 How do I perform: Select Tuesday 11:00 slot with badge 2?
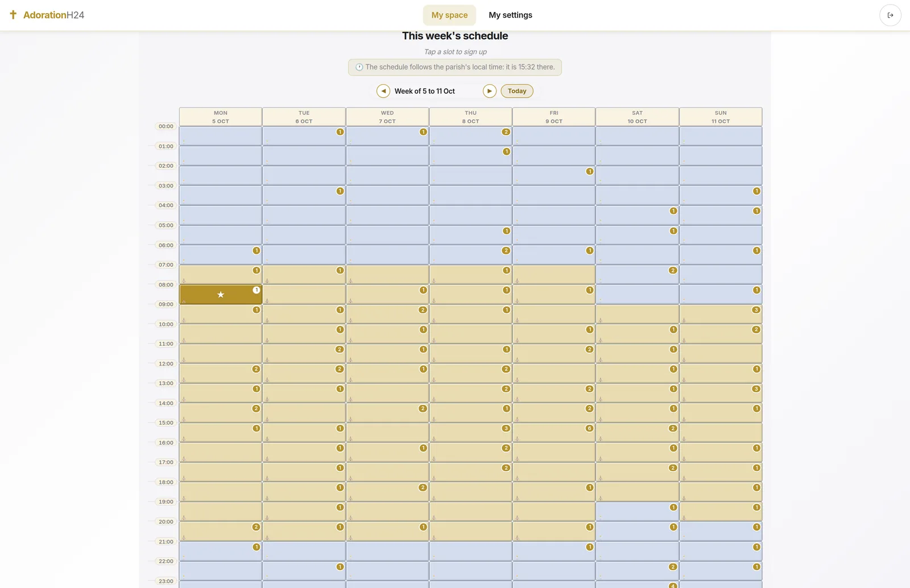pyautogui.click(x=304, y=354)
